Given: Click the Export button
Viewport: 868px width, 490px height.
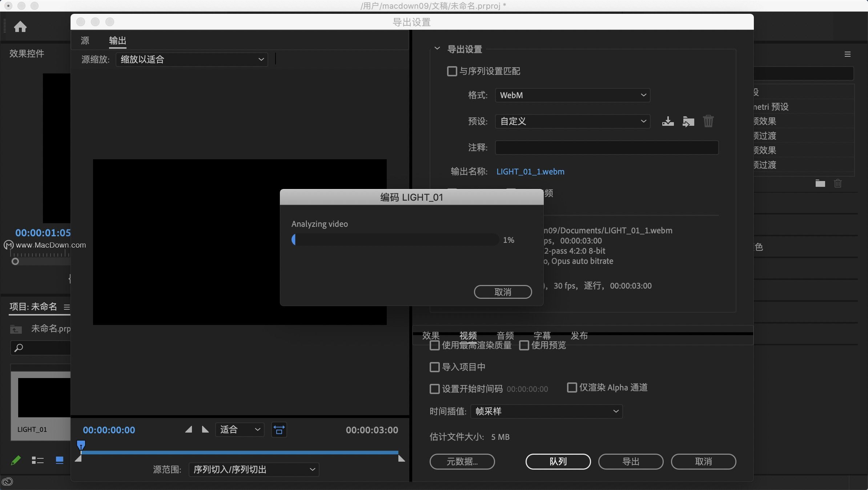Looking at the screenshot, I should click(x=631, y=462).
